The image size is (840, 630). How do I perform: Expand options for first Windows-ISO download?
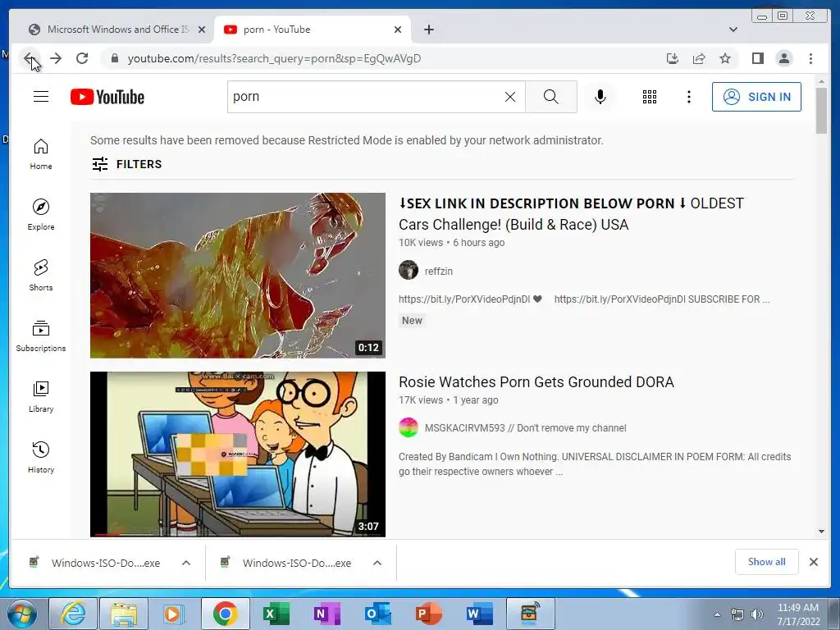186,563
